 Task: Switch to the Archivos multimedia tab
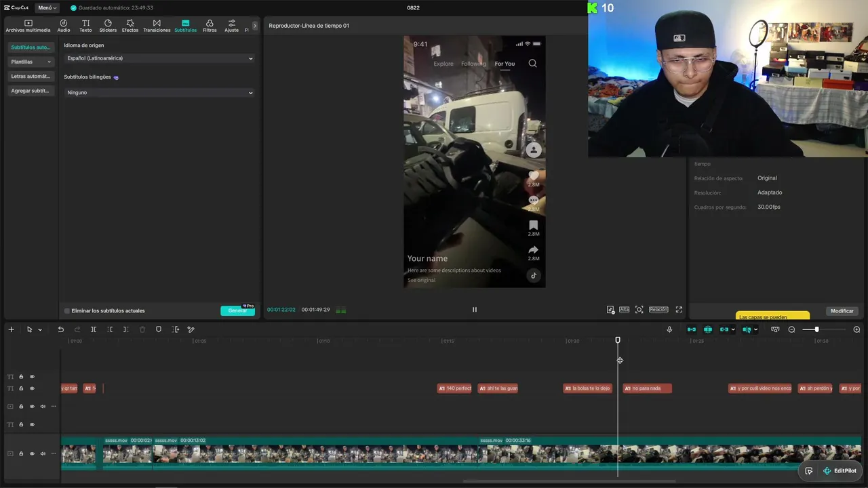(28, 26)
